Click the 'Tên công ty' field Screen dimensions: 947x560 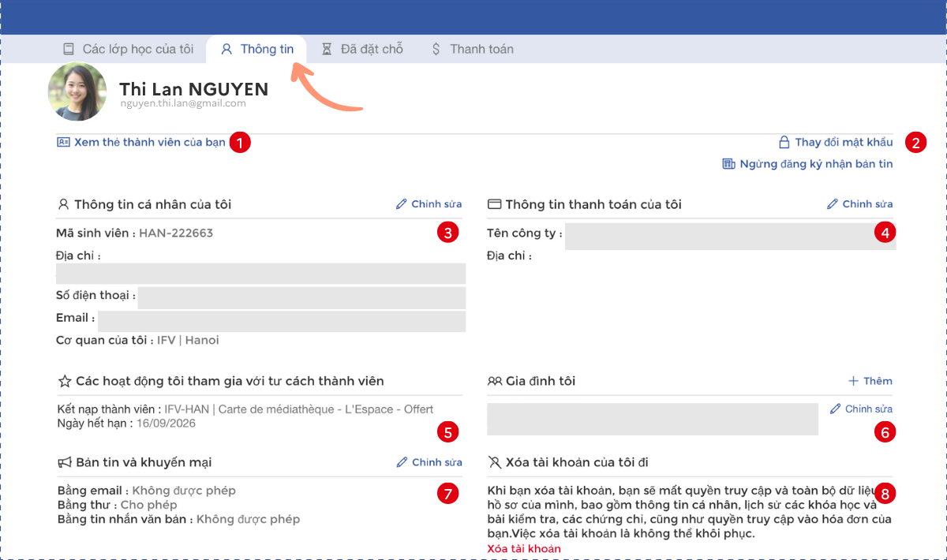coord(730,237)
